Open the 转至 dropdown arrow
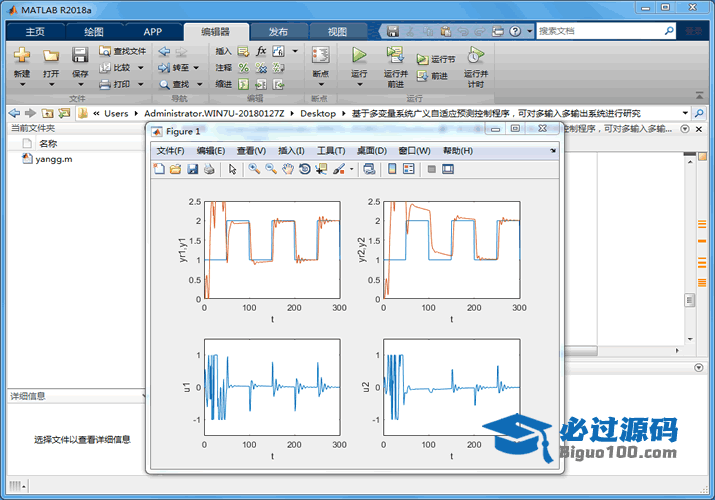This screenshot has width=715, height=500. click(196, 68)
